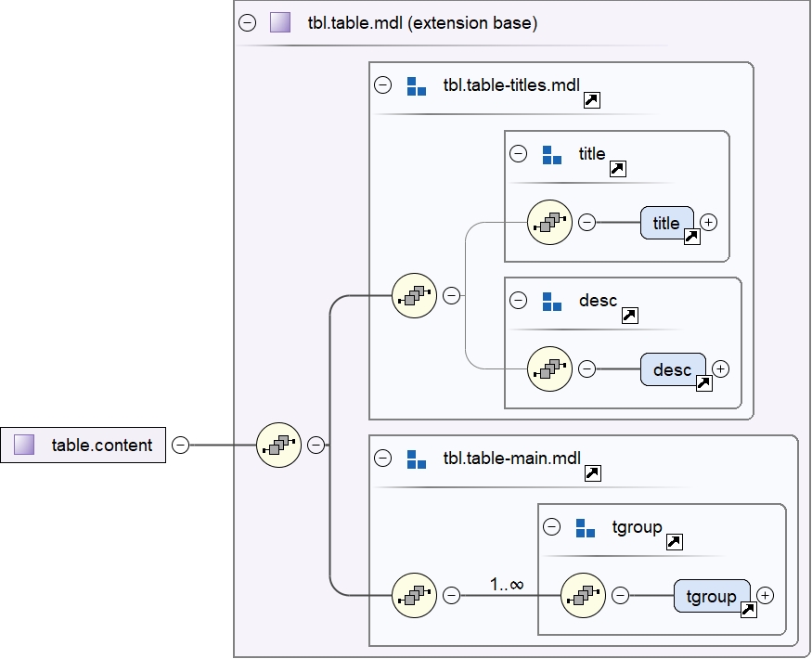Expand the title element using its plus sign

[708, 223]
